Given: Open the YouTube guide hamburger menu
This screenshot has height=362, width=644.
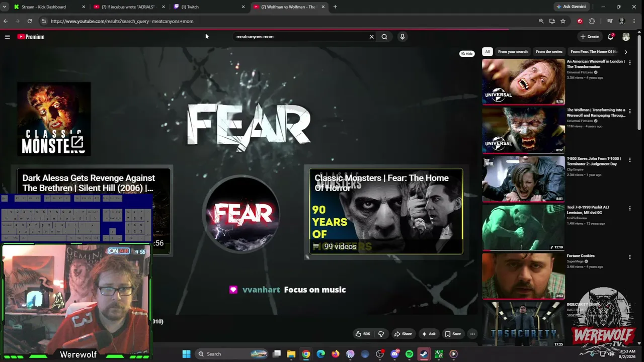Looking at the screenshot, I should [7, 37].
